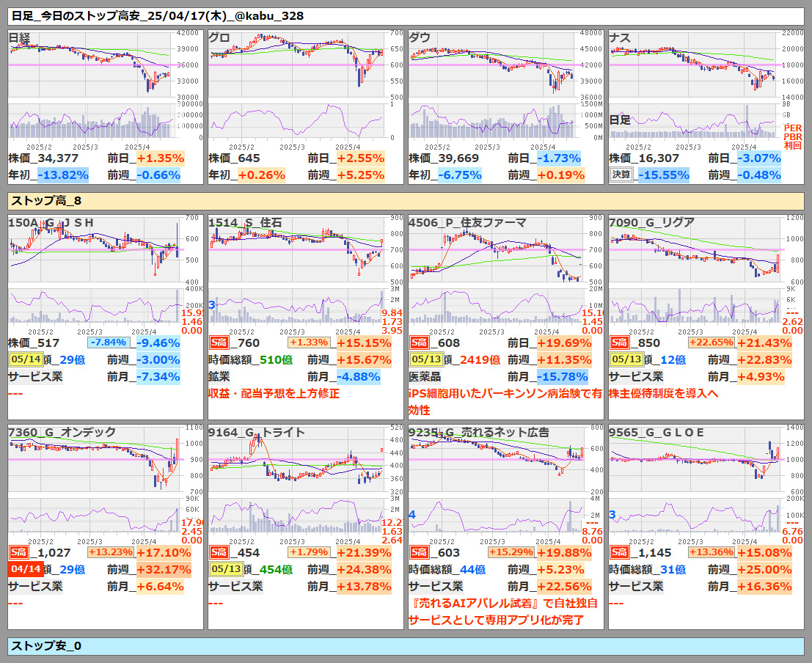The image size is (812, 663).
Task: Open the 日経 price chart
Action: (x=89, y=65)
